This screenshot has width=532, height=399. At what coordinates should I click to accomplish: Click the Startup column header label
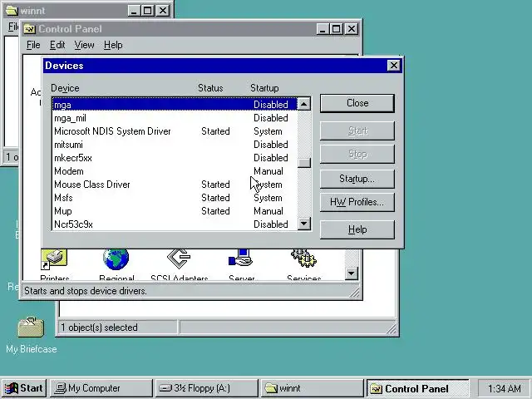[264, 88]
